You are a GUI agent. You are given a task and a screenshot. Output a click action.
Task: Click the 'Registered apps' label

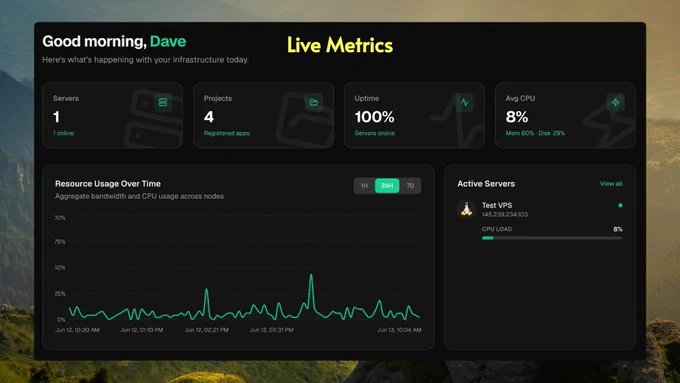coord(227,133)
